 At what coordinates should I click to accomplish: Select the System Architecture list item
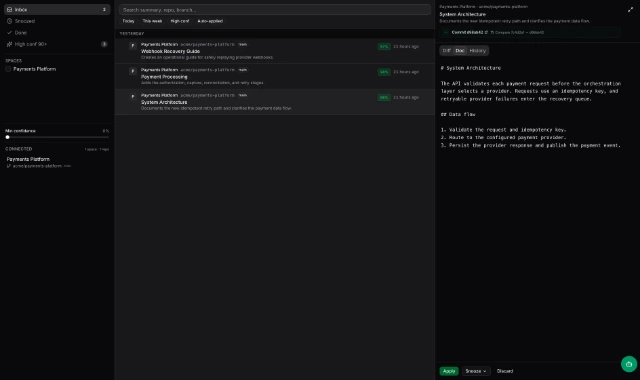(275, 102)
